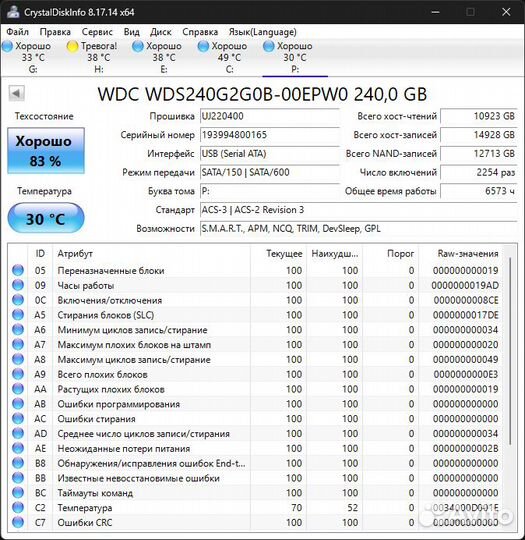Click the previous disk arrow button
Viewport: 525px width, 540px height.
[x=17, y=93]
